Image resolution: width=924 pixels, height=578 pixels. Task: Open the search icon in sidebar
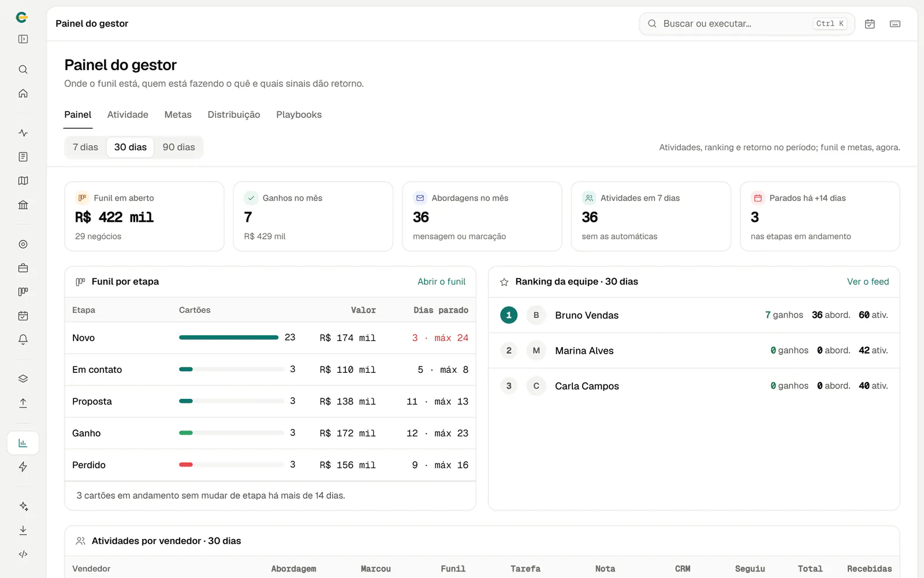23,69
